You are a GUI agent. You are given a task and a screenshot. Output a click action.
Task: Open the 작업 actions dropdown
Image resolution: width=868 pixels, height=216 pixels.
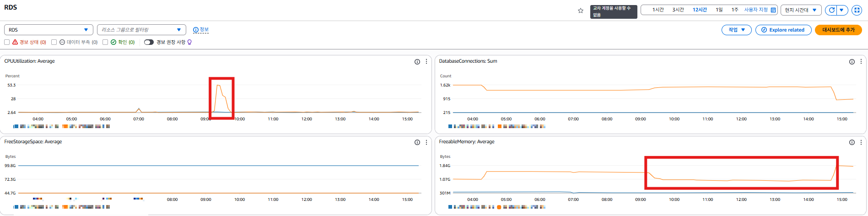pos(737,30)
